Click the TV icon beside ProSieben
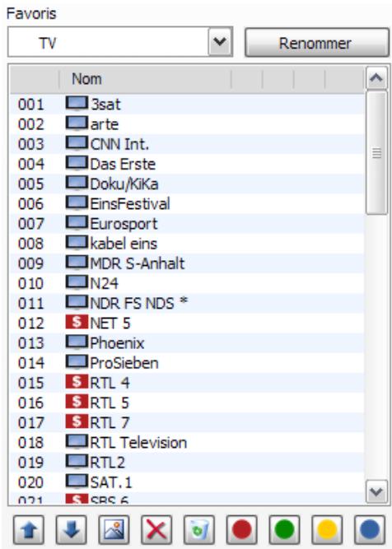 (77, 362)
